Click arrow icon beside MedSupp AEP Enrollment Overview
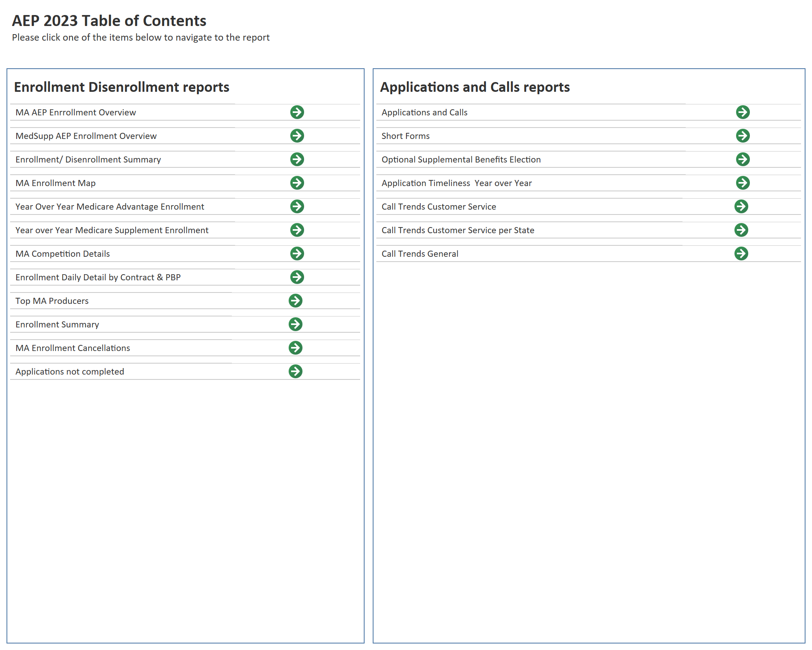Screen dimensions: 812x650 coord(297,136)
